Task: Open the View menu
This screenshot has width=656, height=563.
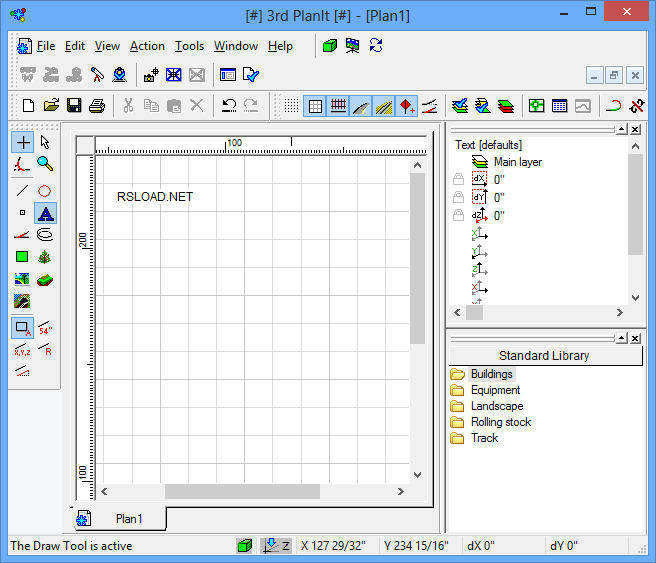Action: pyautogui.click(x=107, y=46)
